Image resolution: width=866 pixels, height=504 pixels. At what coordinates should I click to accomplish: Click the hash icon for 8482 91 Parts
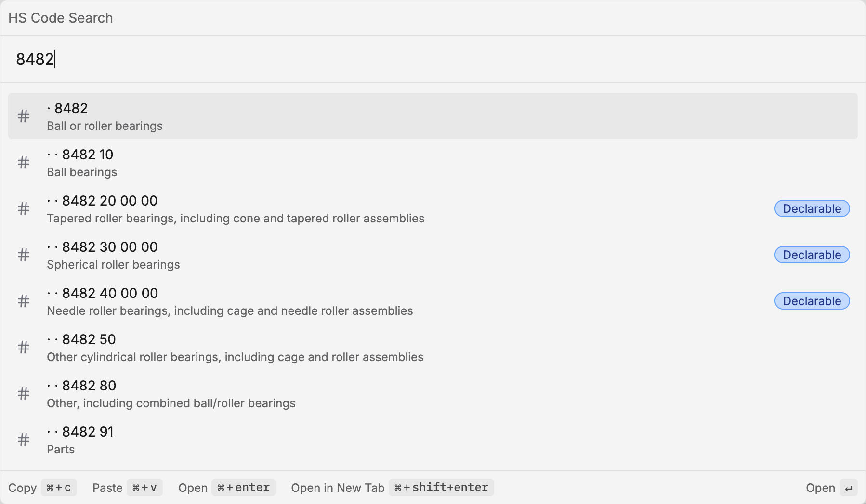[23, 439]
